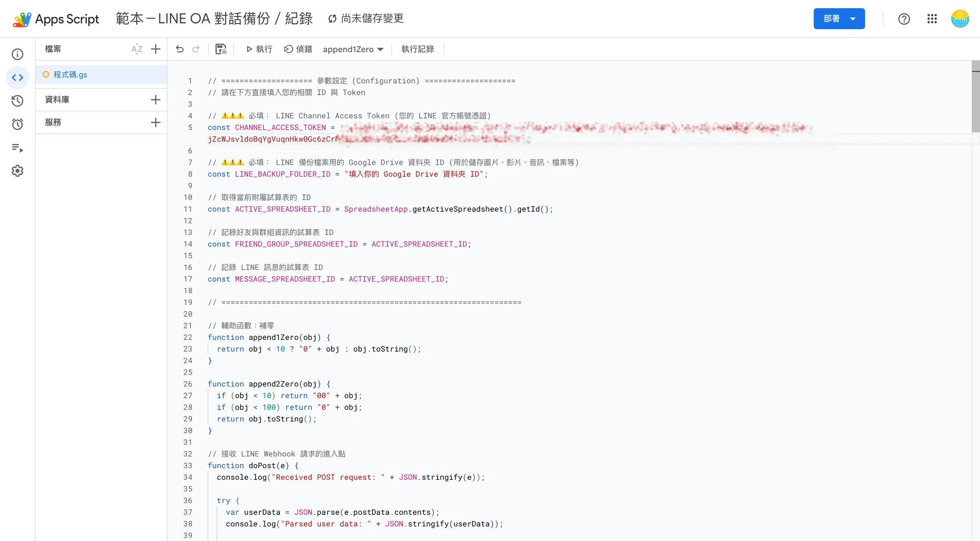Image resolution: width=980 pixels, height=541 pixels.
Task: Click the 服務 section header
Action: (x=53, y=122)
